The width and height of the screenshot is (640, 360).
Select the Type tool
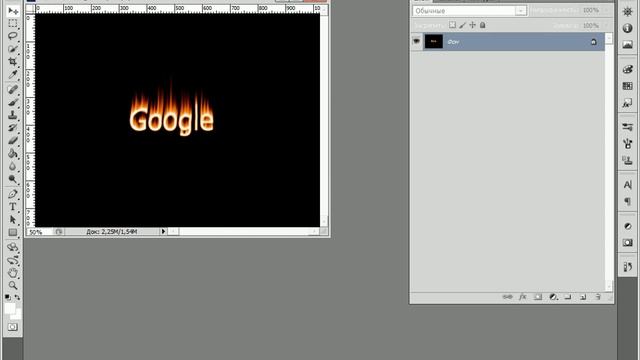coord(13,207)
